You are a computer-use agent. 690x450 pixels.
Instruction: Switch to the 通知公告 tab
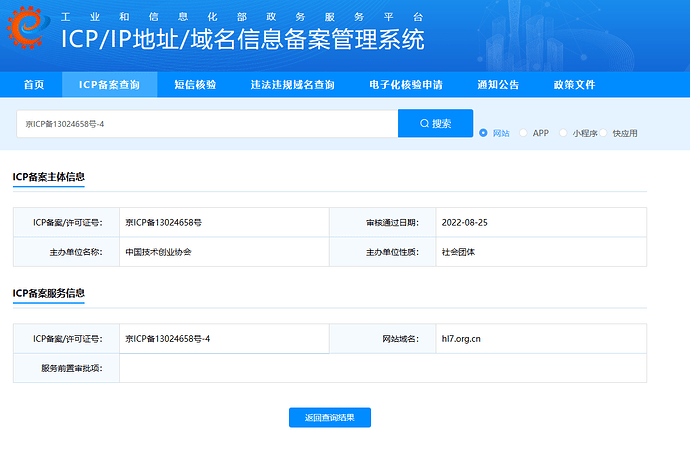pos(498,84)
